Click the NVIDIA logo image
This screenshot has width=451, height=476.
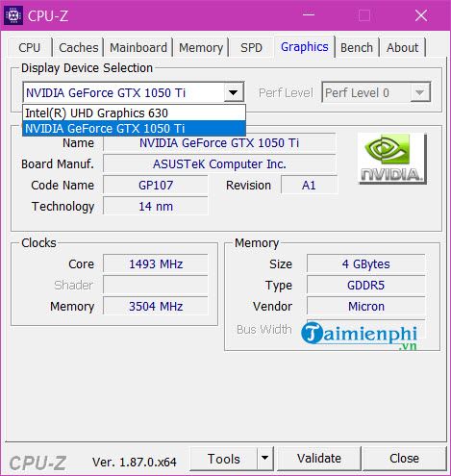tap(391, 159)
